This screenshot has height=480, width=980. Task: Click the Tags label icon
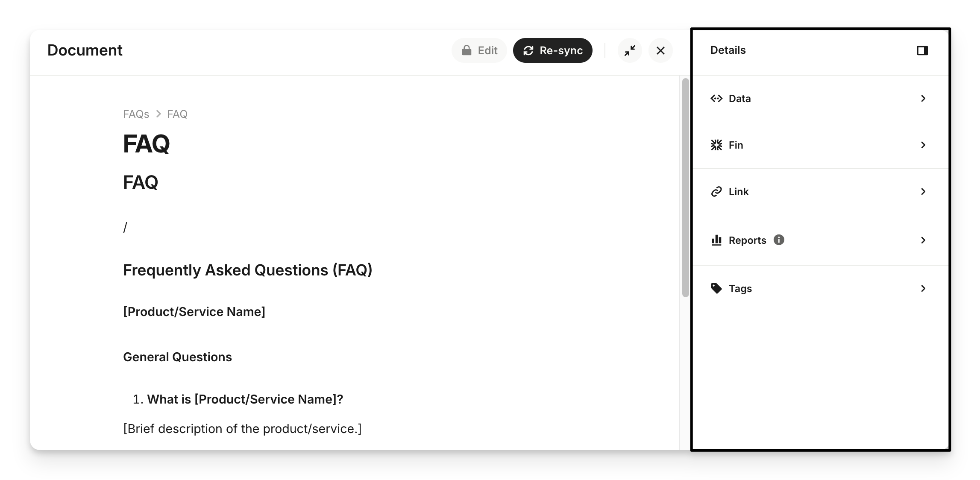click(716, 289)
